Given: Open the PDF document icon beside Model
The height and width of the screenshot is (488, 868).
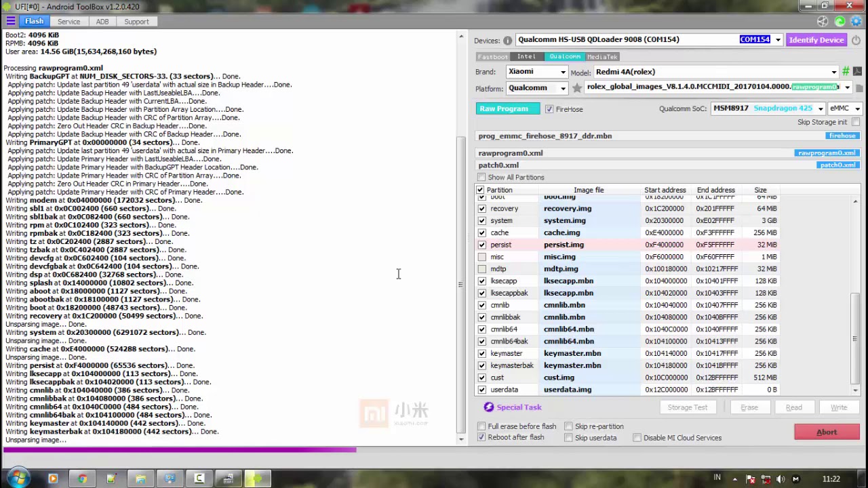Looking at the screenshot, I should pyautogui.click(x=857, y=71).
